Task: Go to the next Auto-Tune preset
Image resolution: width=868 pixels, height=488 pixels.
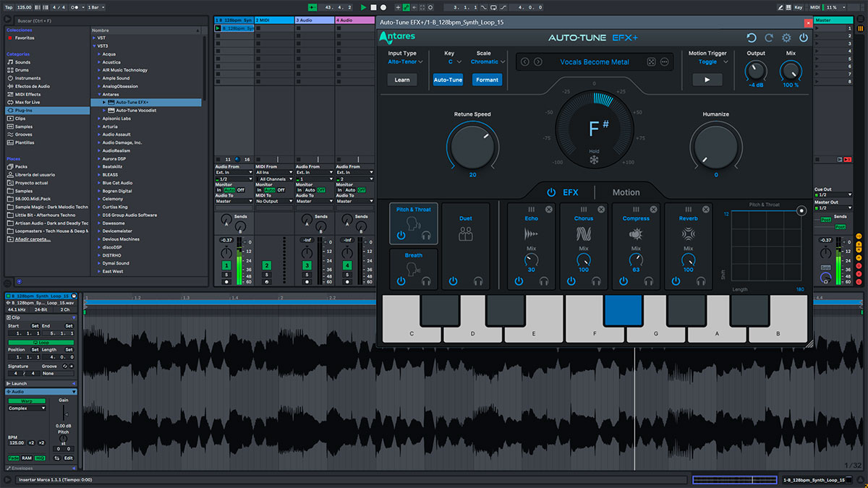Action: 538,62
